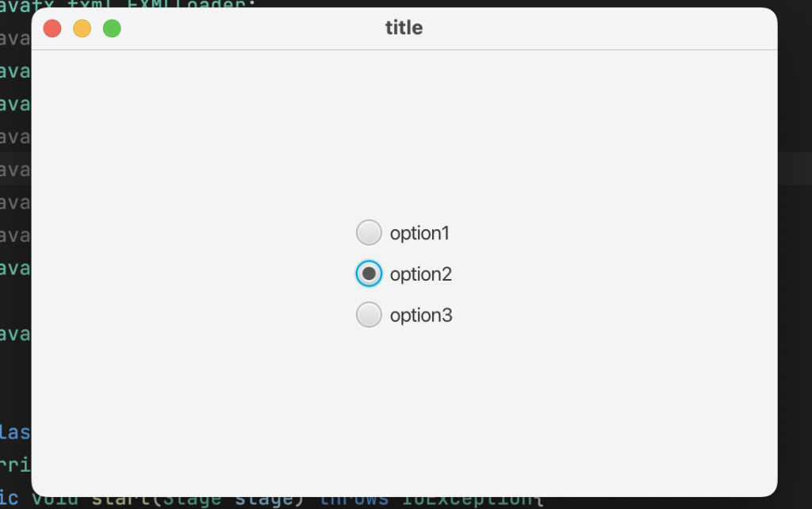Click the "void" keyword in the code editor

coord(57,502)
